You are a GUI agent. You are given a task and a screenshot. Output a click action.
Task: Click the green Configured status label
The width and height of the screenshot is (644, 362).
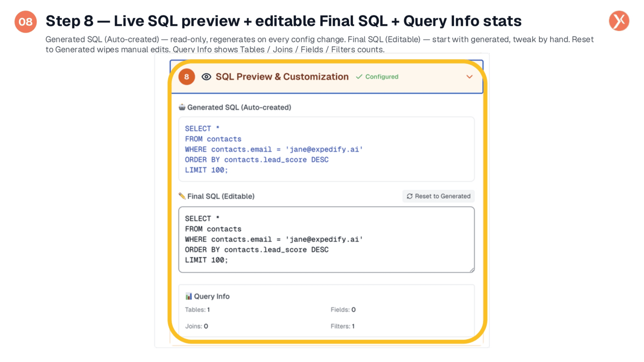pos(382,77)
